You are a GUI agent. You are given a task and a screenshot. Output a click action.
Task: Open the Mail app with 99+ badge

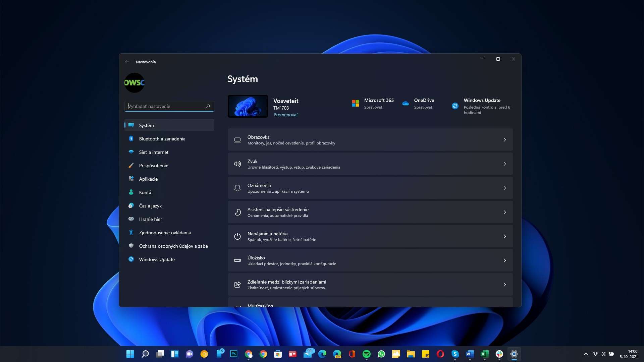pos(308,353)
